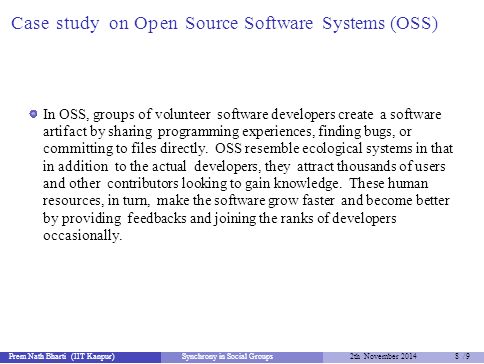Click the '(IIT Kanpur)' affiliation in footer
This screenshot has width=484, height=364.
coord(93,356)
